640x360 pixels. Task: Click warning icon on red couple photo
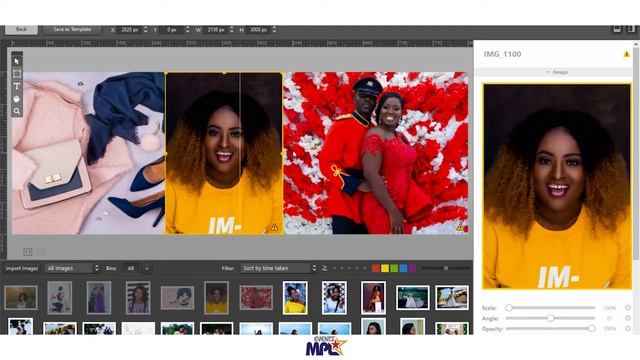460,227
